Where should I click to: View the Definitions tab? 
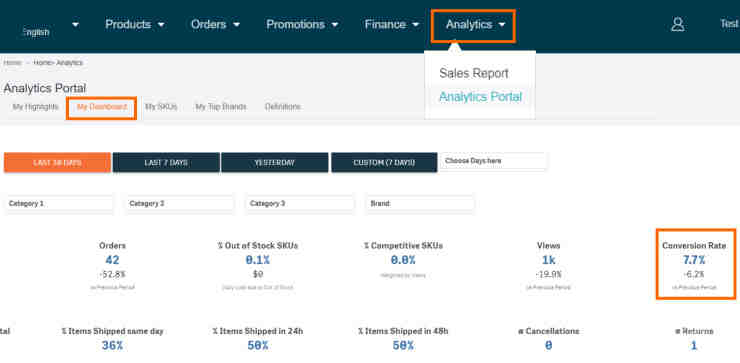pyautogui.click(x=283, y=107)
